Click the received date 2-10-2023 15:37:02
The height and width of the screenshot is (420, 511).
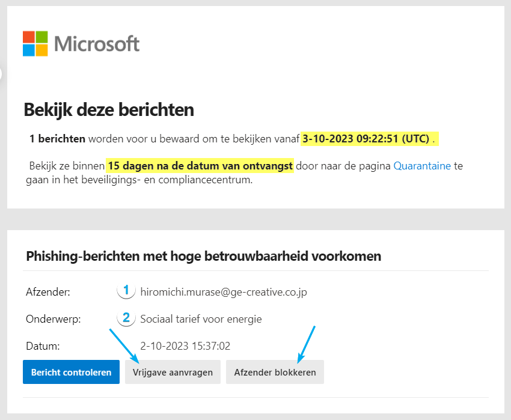(185, 346)
